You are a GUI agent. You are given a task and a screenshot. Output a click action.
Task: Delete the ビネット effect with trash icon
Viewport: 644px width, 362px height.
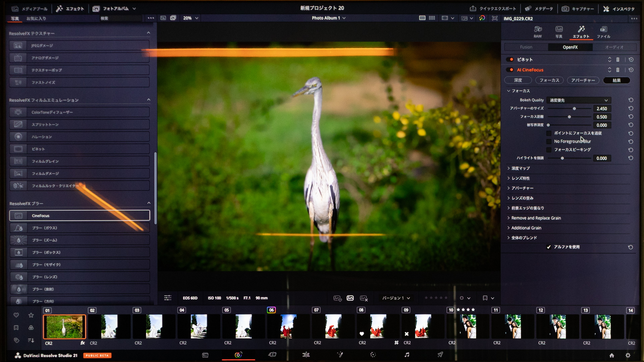click(x=618, y=60)
